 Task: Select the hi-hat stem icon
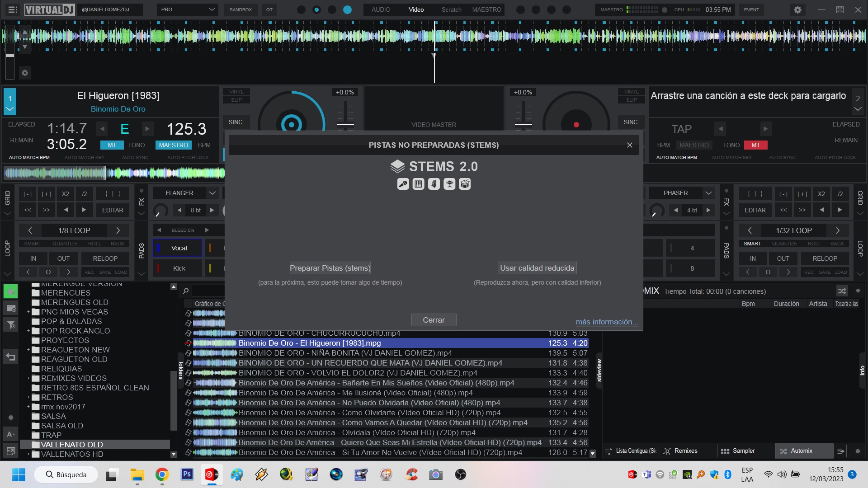pyautogui.click(x=449, y=184)
